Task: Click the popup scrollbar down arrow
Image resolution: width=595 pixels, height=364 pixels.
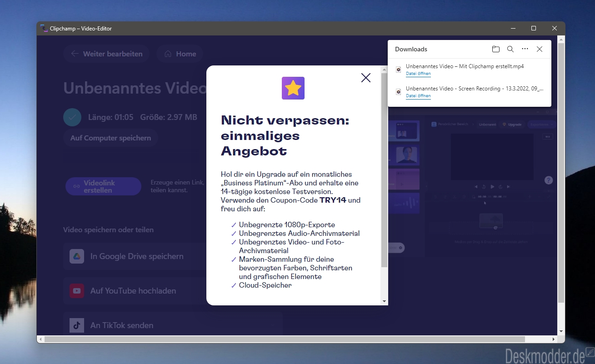Action: click(x=384, y=301)
